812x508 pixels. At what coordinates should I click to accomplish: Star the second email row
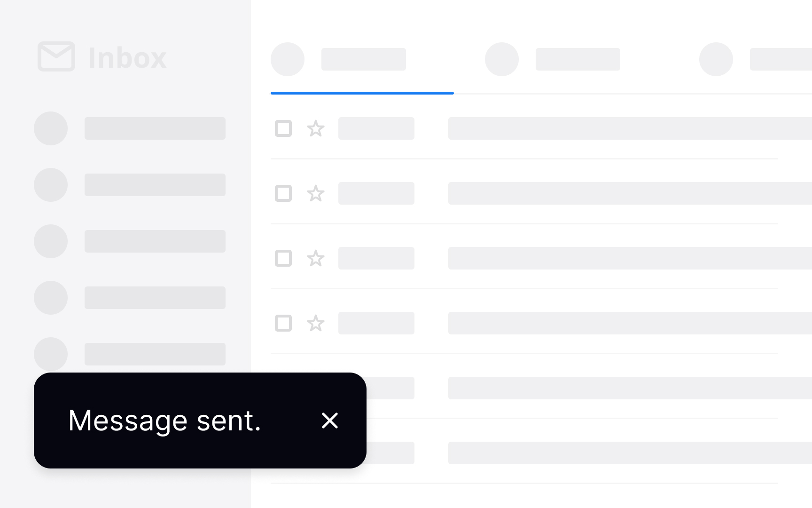(x=316, y=193)
